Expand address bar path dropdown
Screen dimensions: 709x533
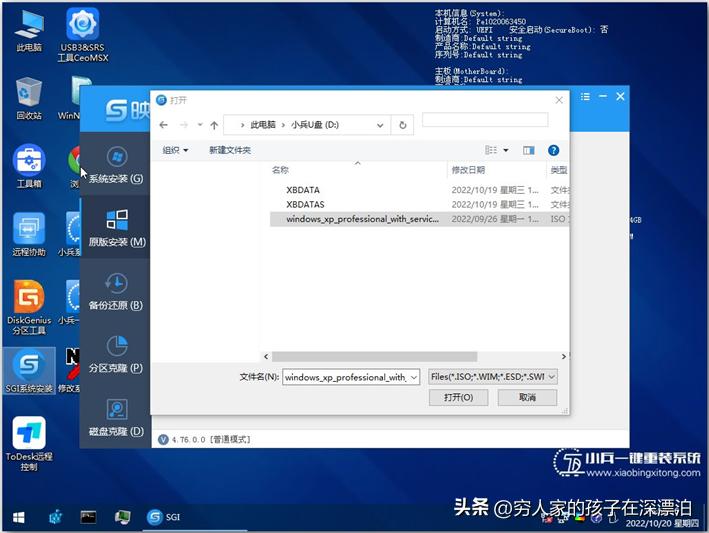pos(380,125)
